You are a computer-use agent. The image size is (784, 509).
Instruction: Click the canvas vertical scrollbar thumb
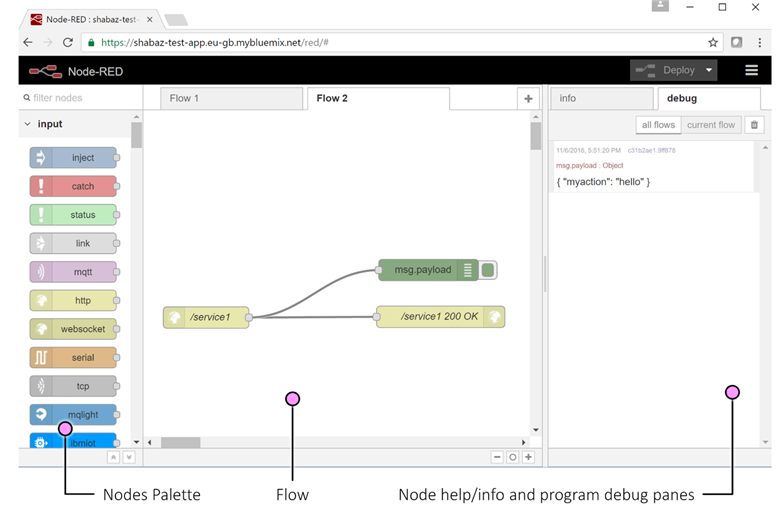pos(536,136)
